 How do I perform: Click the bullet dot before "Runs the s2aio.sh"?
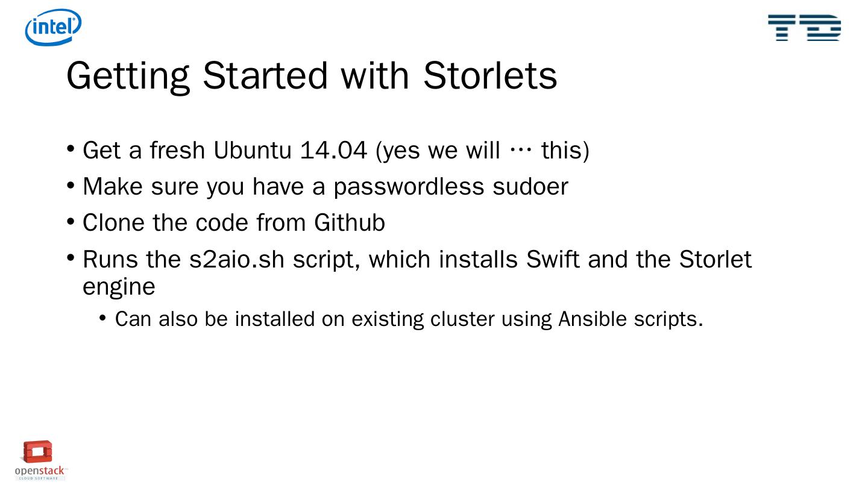point(71,258)
